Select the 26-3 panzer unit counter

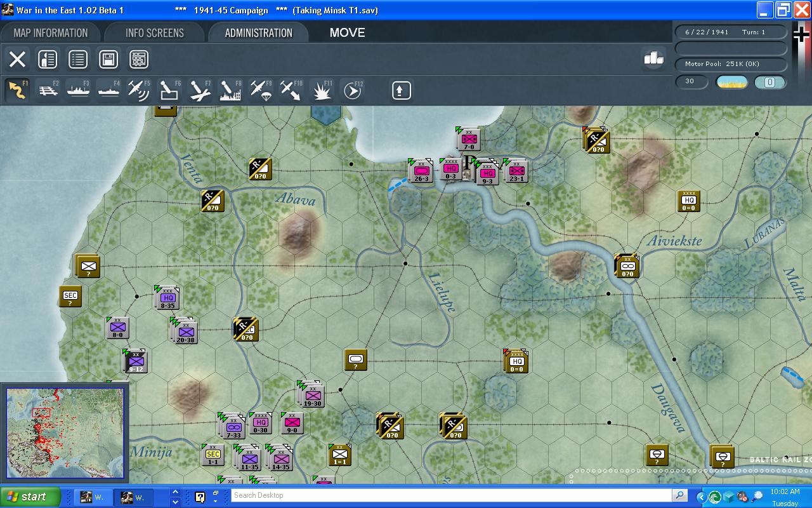pos(421,171)
